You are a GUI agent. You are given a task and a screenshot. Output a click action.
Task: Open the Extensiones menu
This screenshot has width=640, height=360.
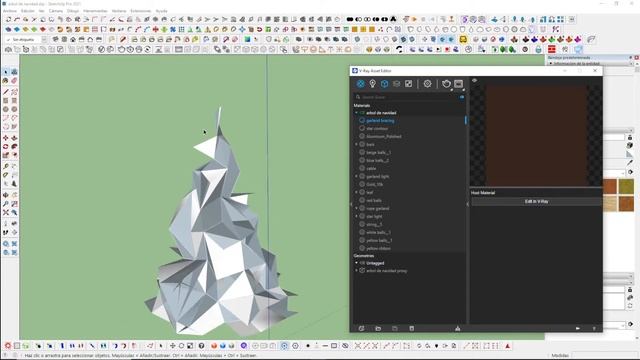point(140,11)
